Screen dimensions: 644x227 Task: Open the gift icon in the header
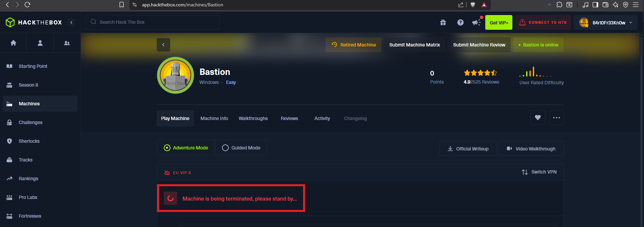(443, 22)
